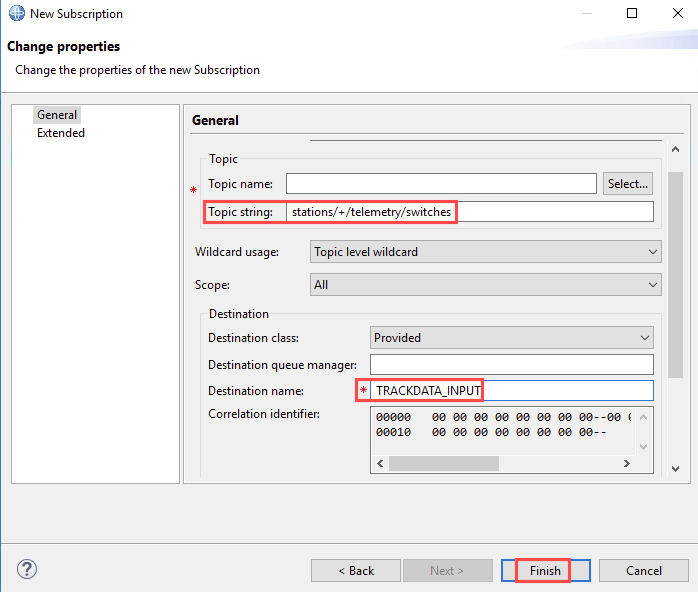
Task: Open the Scope dropdown
Action: tap(486, 284)
